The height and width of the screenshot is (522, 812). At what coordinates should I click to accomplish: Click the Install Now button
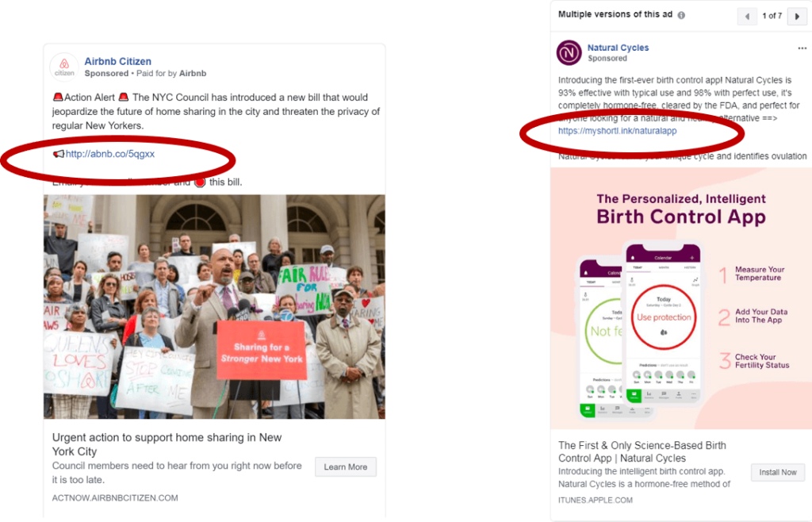pos(777,472)
